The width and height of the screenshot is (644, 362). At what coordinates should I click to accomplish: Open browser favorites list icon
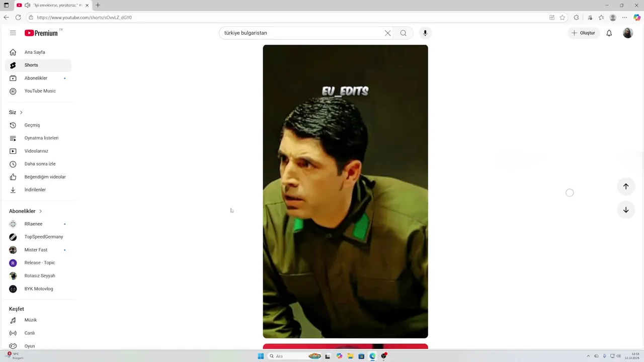pos(601,18)
